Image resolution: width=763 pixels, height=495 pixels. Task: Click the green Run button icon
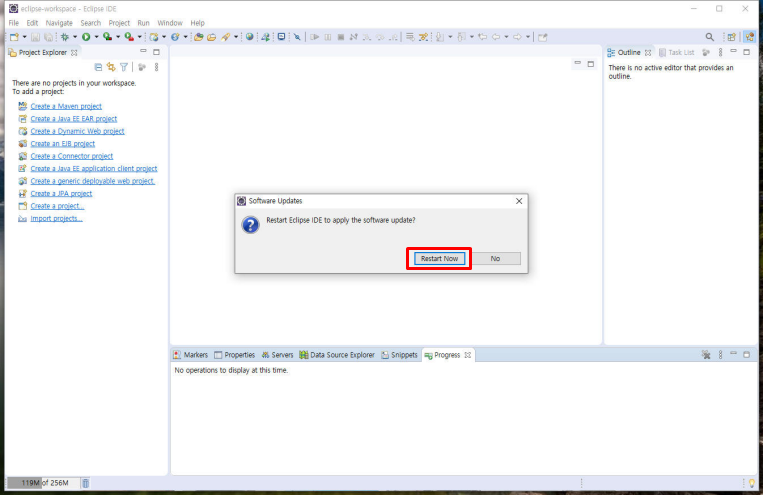[x=86, y=37]
